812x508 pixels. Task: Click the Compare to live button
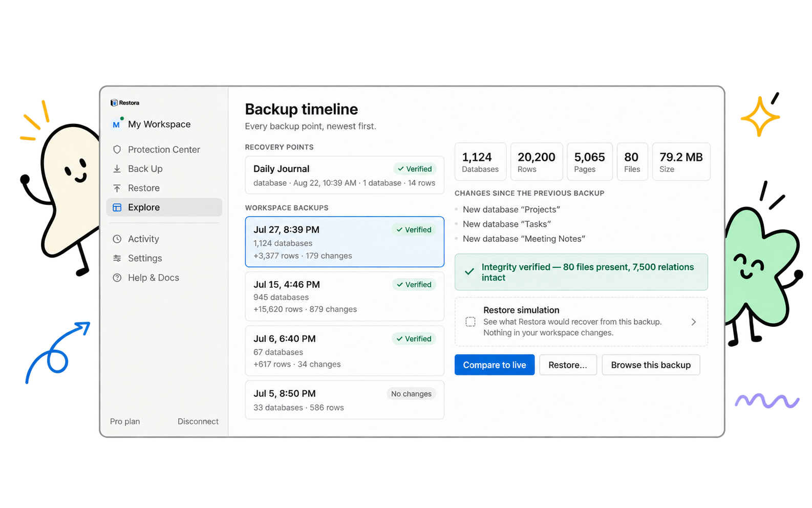(x=495, y=365)
